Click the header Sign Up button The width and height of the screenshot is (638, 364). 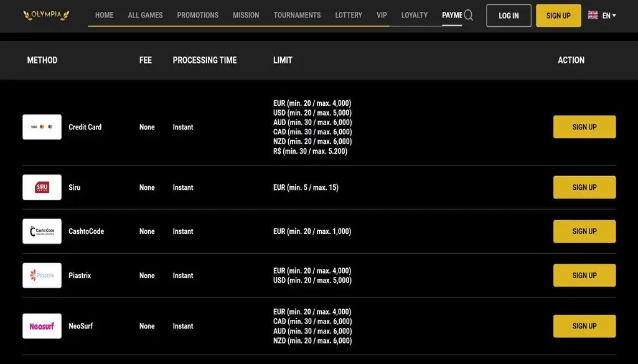[x=558, y=16]
